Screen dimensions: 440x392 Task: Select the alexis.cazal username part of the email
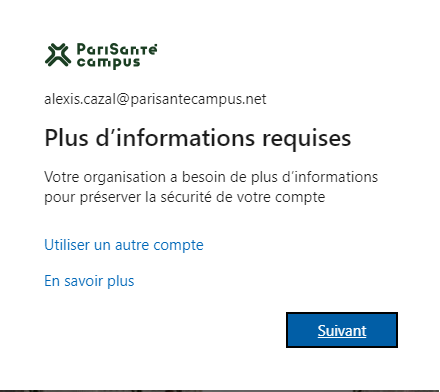[80, 99]
